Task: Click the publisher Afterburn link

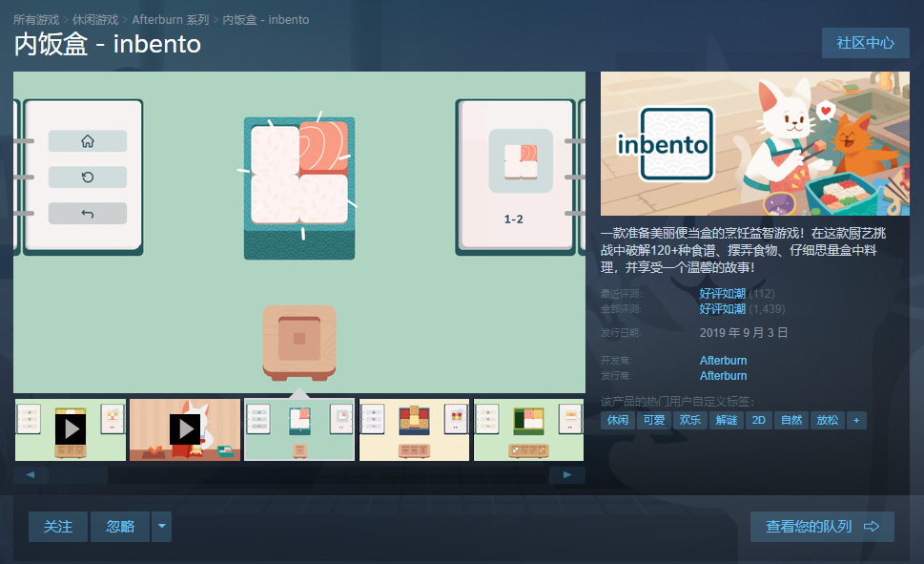Action: pos(723,376)
